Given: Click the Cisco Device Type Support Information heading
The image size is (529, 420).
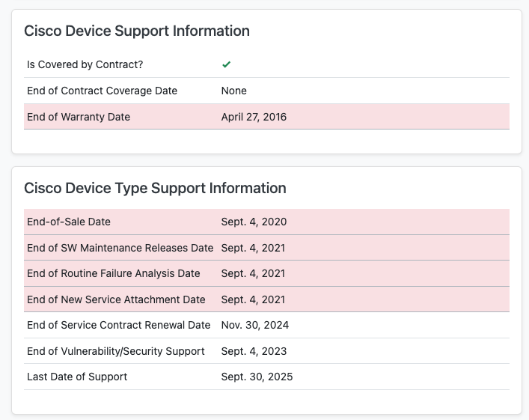Looking at the screenshot, I should (x=155, y=188).
